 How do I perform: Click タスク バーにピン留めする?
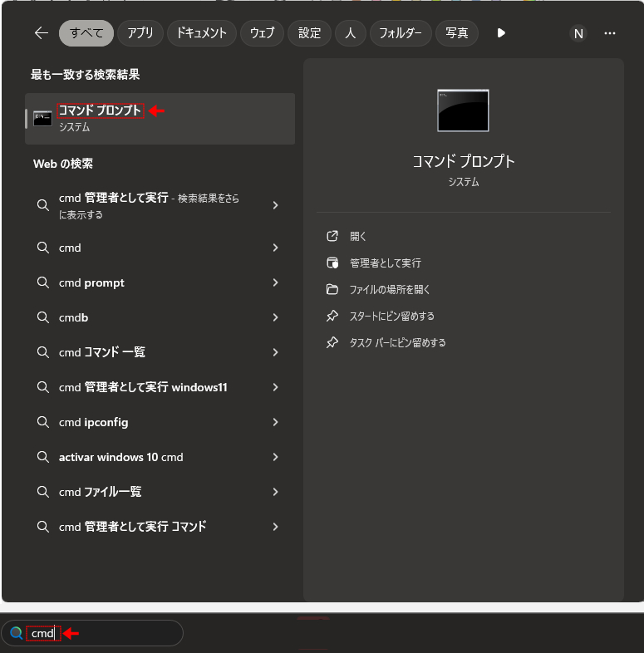point(397,343)
